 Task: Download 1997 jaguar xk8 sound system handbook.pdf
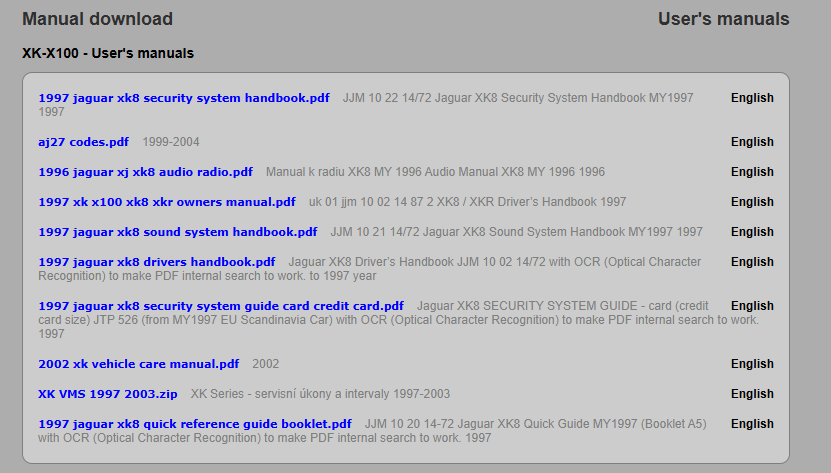177,232
